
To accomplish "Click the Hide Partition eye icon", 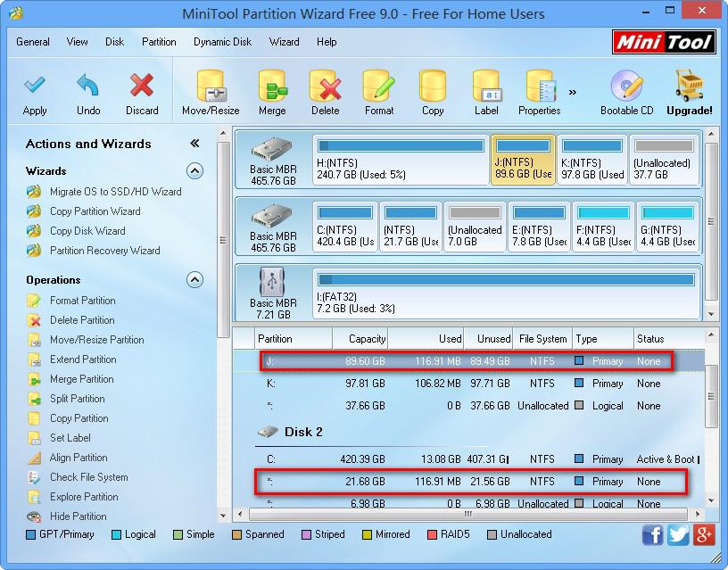I will click(34, 516).
